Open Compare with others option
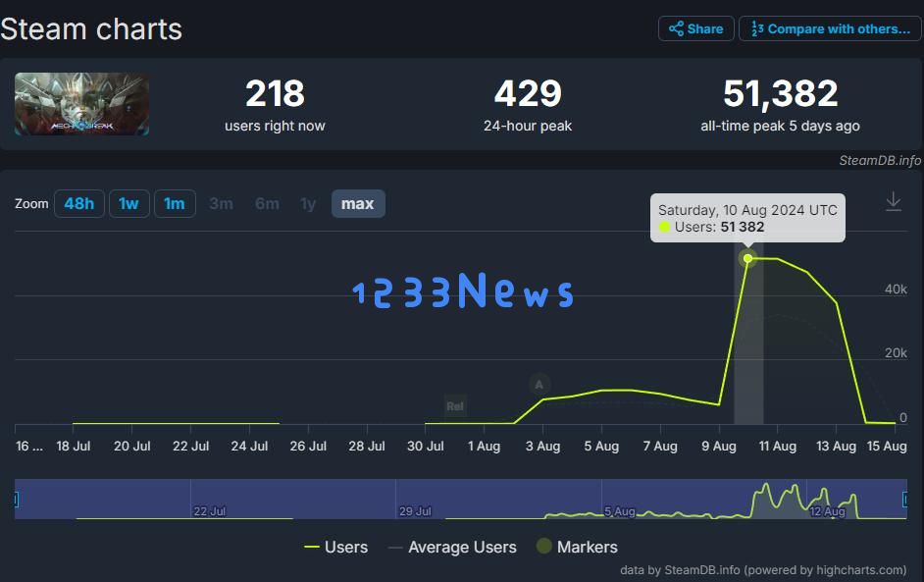The image size is (924, 582). point(830,28)
